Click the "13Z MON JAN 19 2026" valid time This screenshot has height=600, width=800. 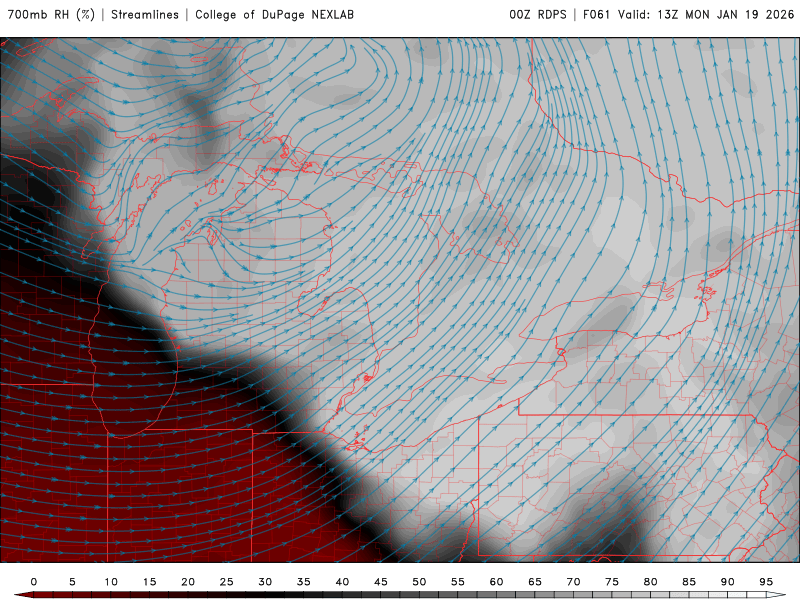(x=726, y=14)
